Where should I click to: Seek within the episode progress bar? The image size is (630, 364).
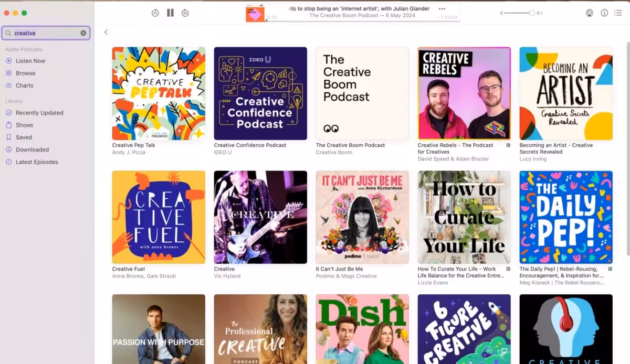[x=362, y=22]
